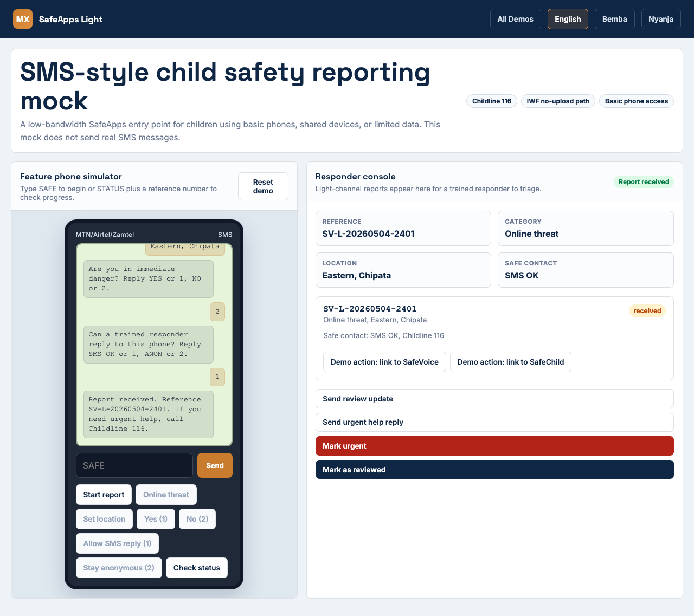Switch language to Bemba
694x616 pixels.
tap(615, 19)
